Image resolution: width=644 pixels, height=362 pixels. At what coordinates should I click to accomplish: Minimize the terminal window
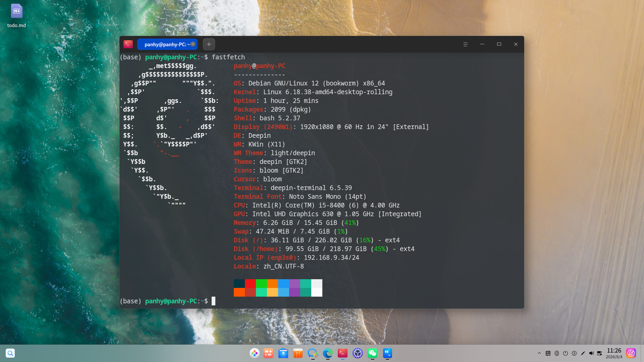tap(482, 44)
